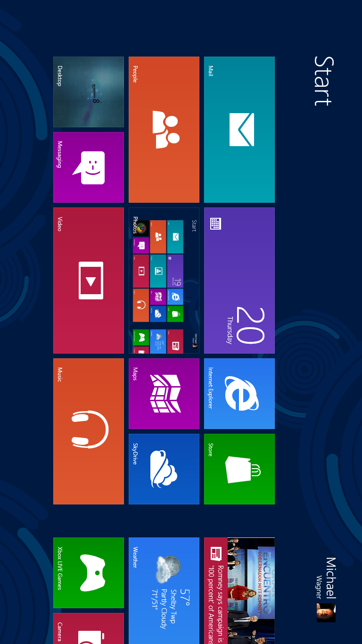
Task: Launch the Music headphones tile
Action: coord(89,431)
